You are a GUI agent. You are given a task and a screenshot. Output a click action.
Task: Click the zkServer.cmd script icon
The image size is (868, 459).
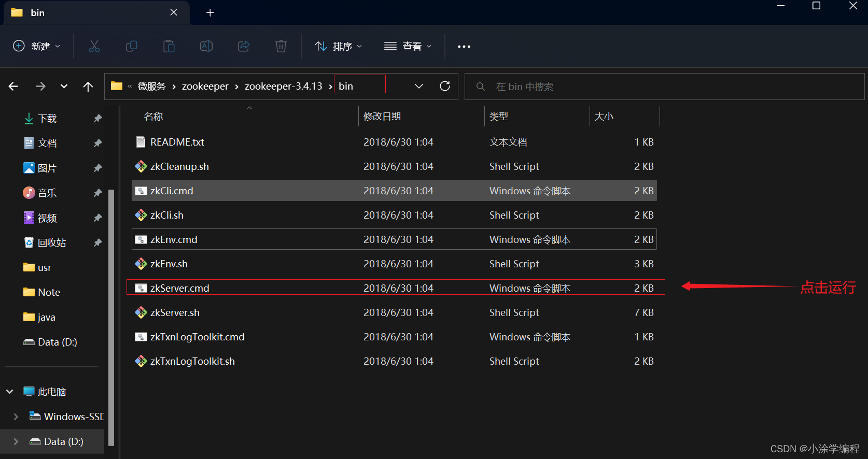[x=141, y=288]
